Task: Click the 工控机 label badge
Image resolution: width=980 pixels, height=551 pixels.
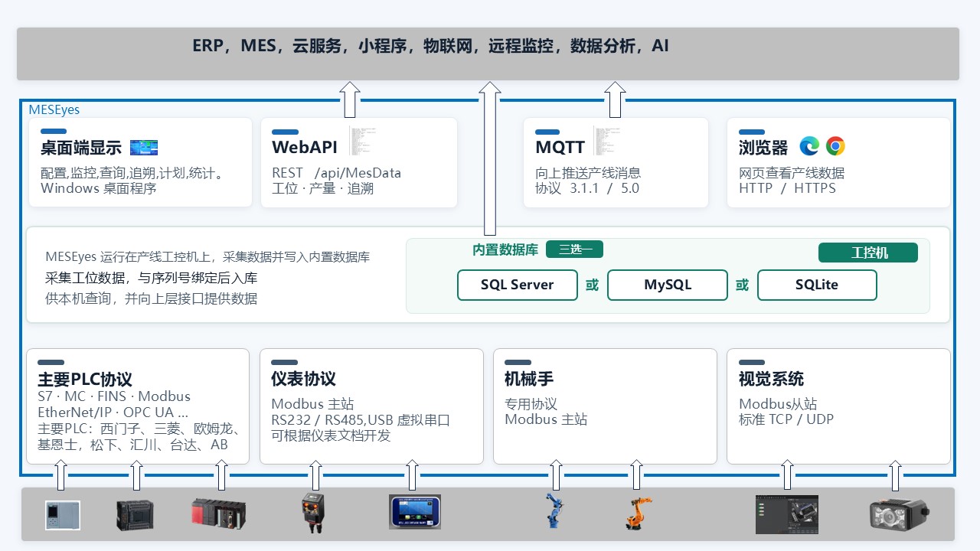Action: (868, 253)
